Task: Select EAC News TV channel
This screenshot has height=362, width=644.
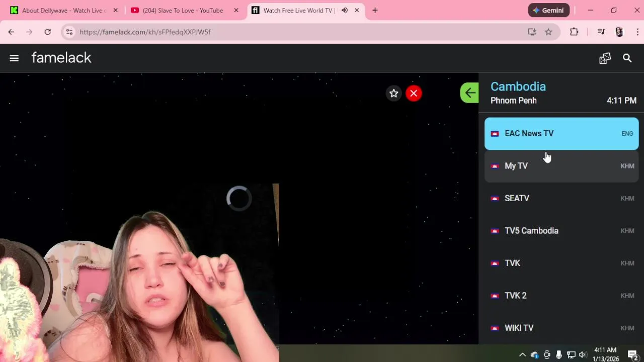Action: (x=561, y=134)
